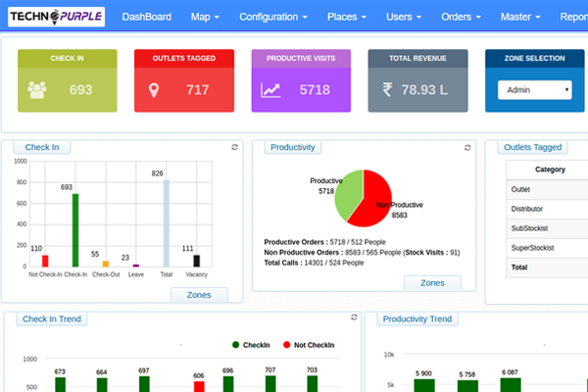Image resolution: width=588 pixels, height=392 pixels.
Task: Toggle the CheckIn legend series
Action: [251, 345]
